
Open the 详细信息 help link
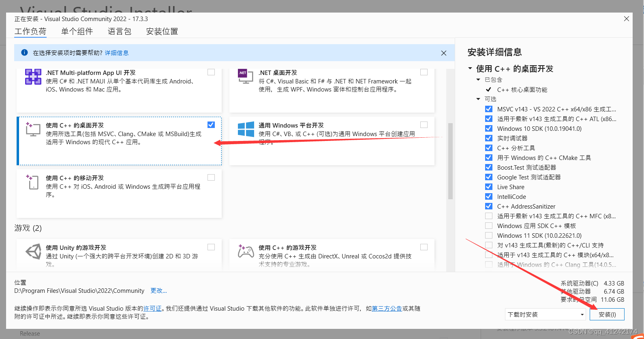pos(117,53)
